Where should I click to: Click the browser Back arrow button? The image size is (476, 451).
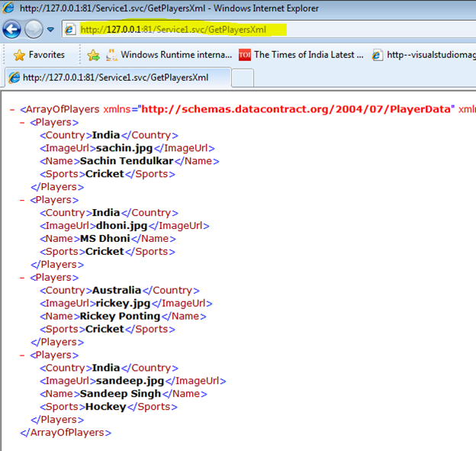(12, 29)
